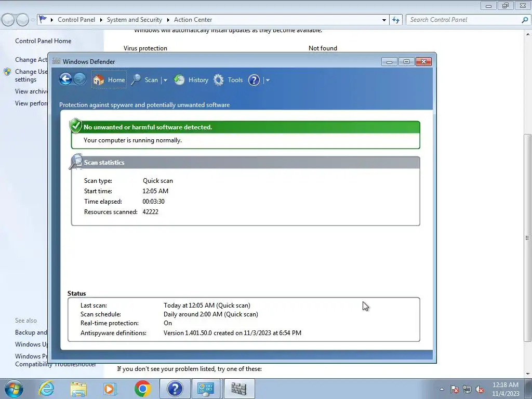Image resolution: width=532 pixels, height=399 pixels.
Task: Open Backup and Restore link
Action: 31,332
